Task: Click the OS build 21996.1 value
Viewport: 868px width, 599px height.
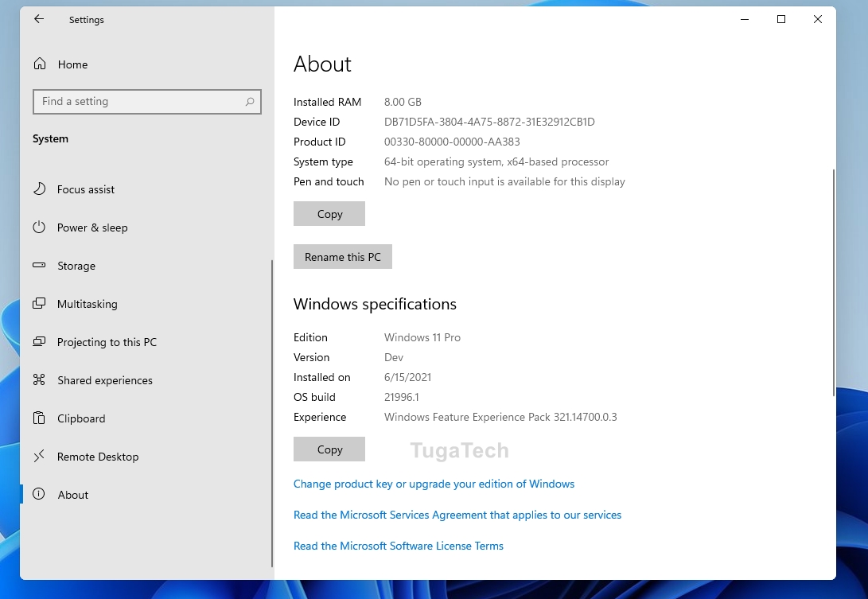Action: [401, 397]
